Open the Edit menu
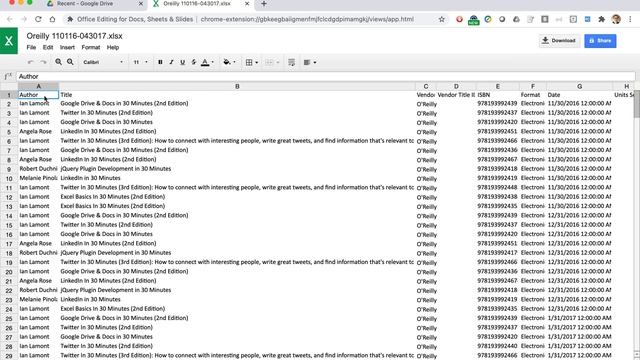The height and width of the screenshot is (360, 640). 48,47
